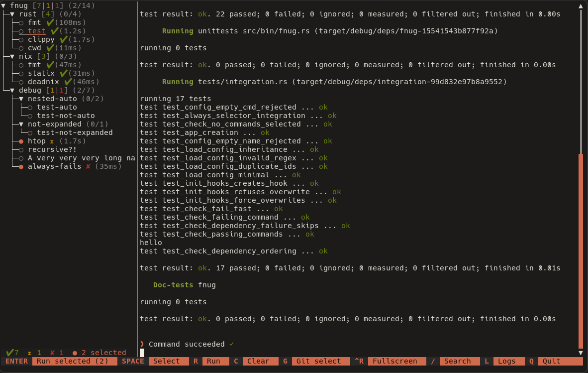This screenshot has height=373, width=588.
Task: Click hourglass running icon beside htop
Action: click(52, 141)
